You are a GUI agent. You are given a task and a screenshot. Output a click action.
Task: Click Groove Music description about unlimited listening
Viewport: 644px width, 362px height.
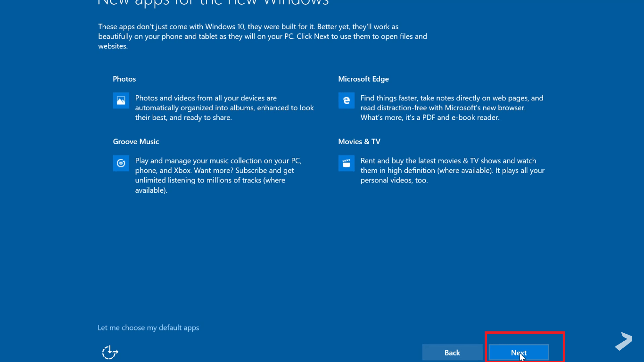(218, 175)
